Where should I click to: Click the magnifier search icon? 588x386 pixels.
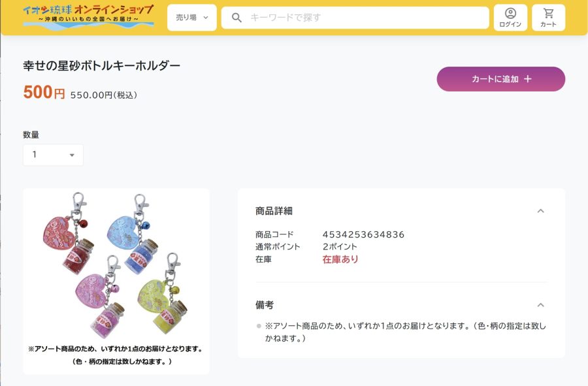pos(237,18)
